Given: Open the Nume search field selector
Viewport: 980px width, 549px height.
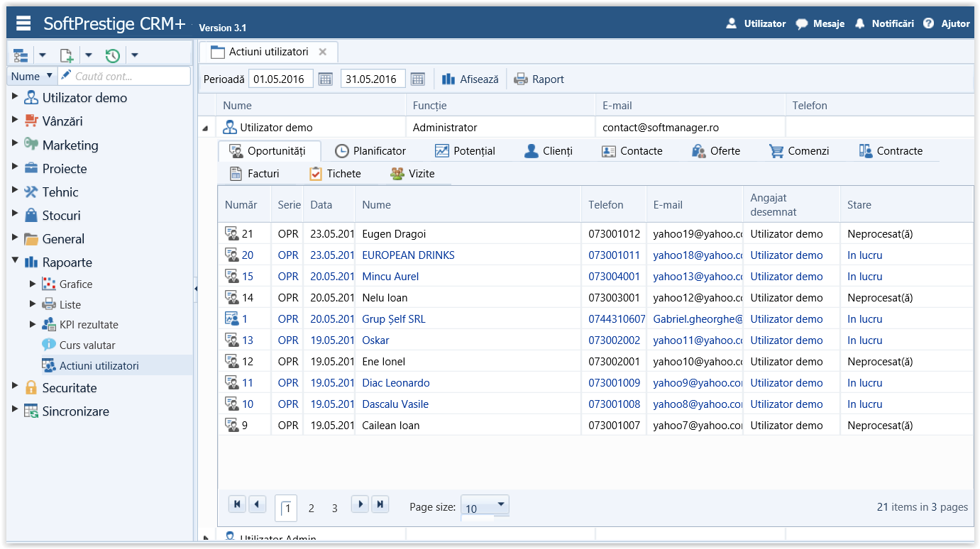Looking at the screenshot, I should 32,76.
